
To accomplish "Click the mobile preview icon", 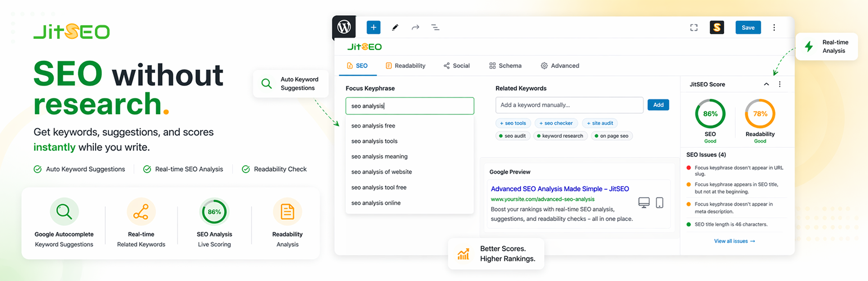I will point(659,202).
